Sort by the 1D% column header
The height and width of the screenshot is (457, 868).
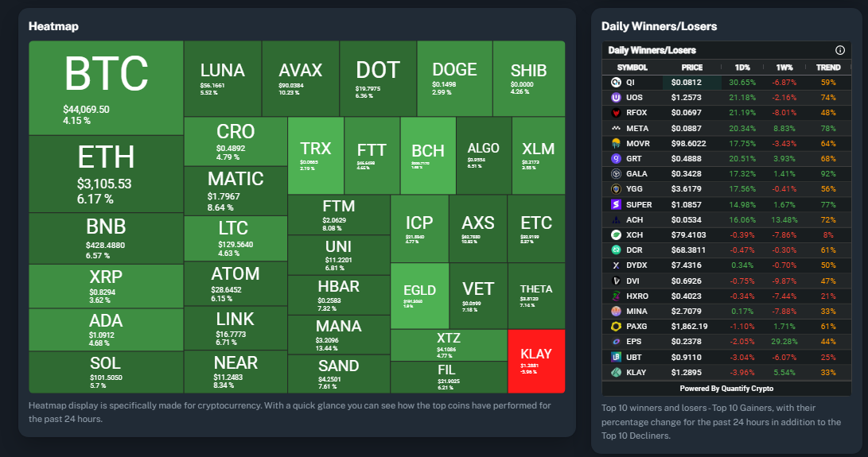(741, 67)
